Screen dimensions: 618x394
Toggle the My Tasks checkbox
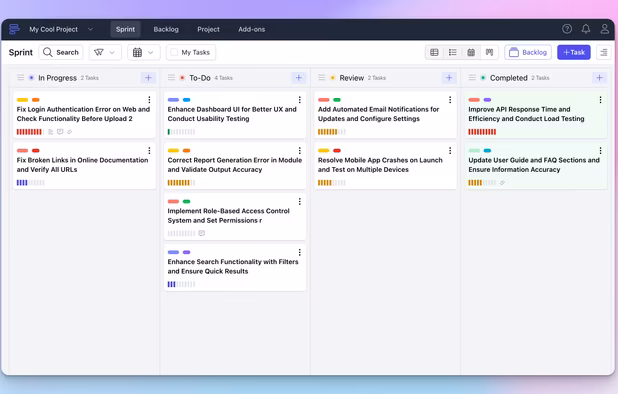174,52
